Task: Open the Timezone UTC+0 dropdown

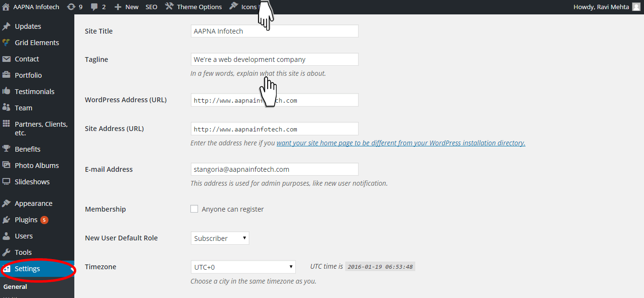Action: click(x=243, y=267)
